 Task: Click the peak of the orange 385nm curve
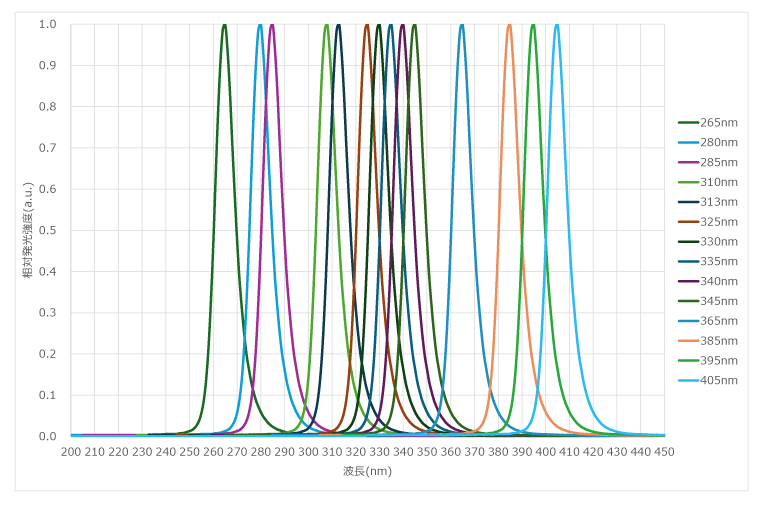pos(509,25)
